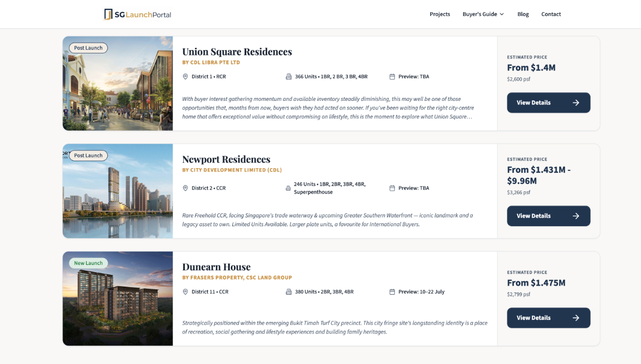Open the Dunearn House thumbnail image

click(x=118, y=298)
